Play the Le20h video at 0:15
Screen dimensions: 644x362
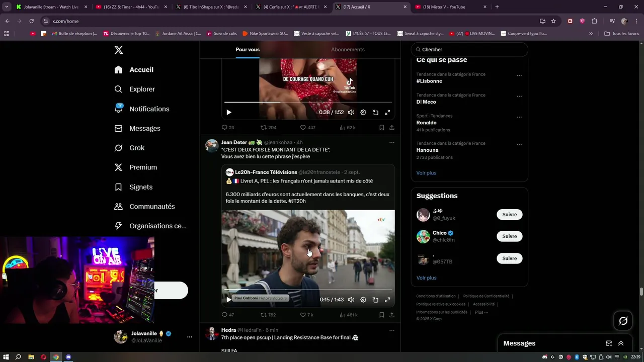[229, 300]
